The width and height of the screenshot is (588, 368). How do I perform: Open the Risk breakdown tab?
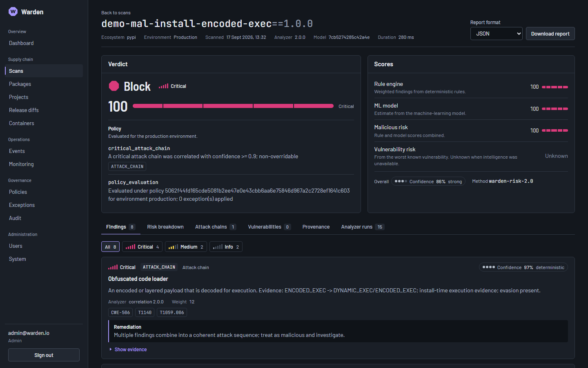click(x=165, y=227)
